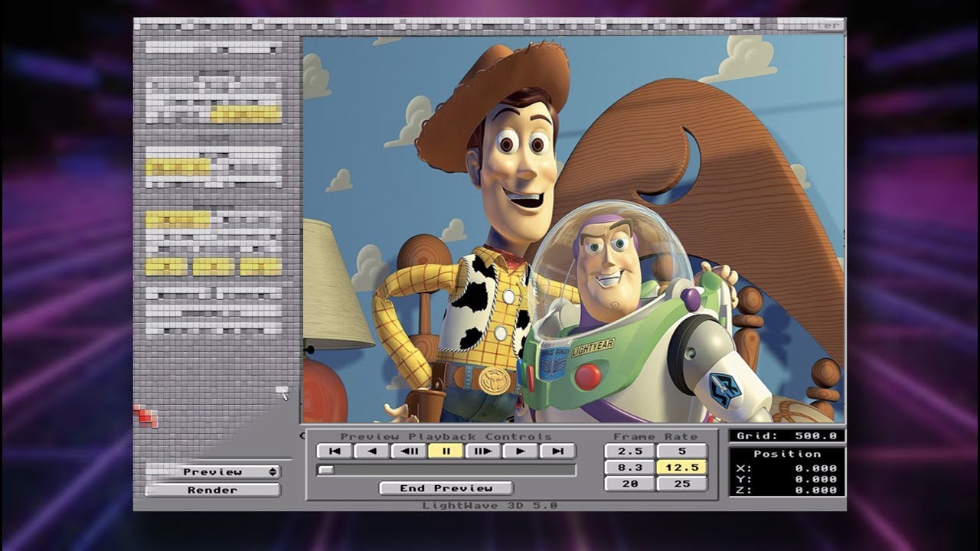Play the preview forward
Image resolution: width=980 pixels, height=551 pixels.
point(521,452)
